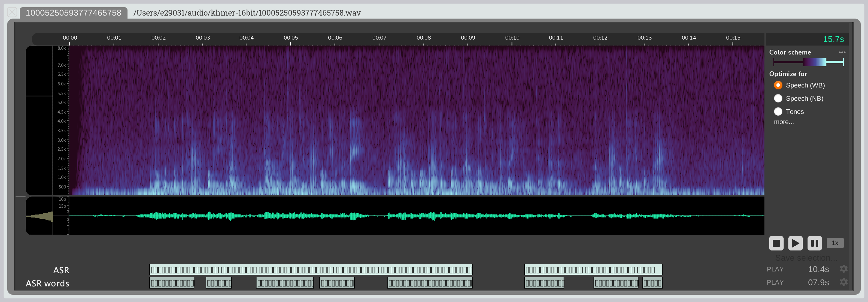This screenshot has width=868, height=302.
Task: Click the Play button
Action: click(x=795, y=243)
